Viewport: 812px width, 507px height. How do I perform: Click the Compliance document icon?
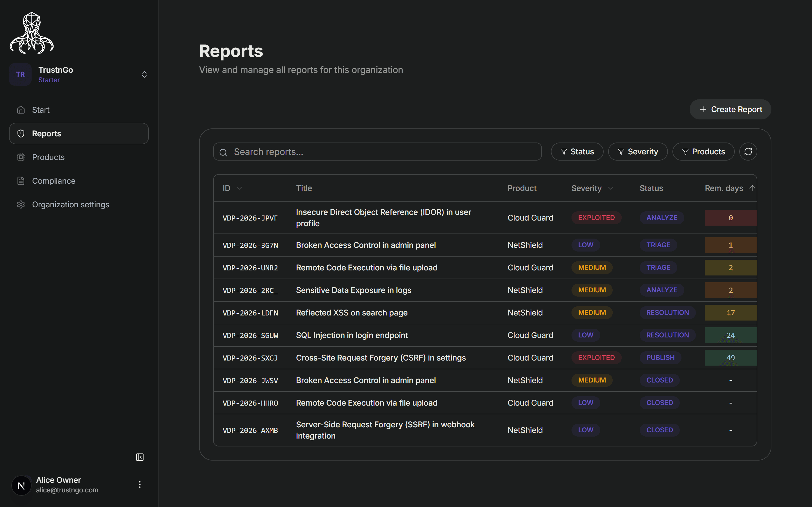click(21, 181)
